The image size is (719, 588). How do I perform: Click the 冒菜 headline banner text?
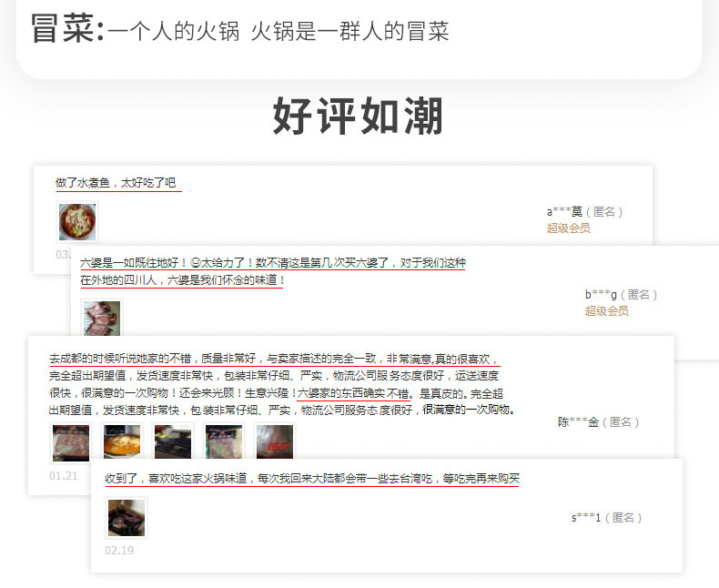click(240, 29)
